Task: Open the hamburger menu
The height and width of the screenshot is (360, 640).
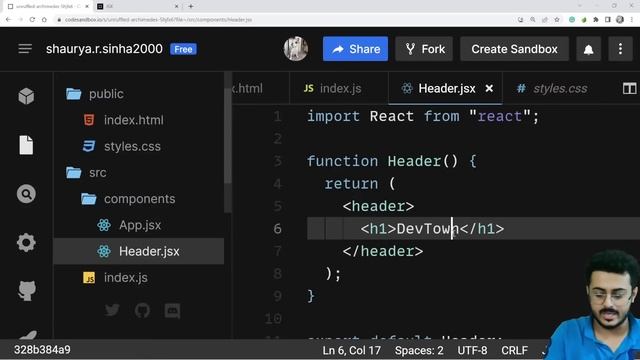Action: point(25,49)
